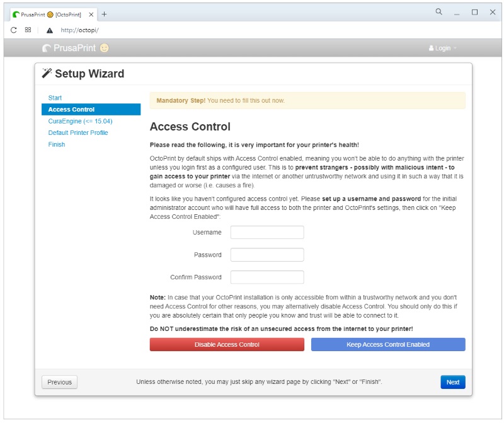The image size is (504, 423).
Task: Open a new browser tab
Action: [x=104, y=14]
